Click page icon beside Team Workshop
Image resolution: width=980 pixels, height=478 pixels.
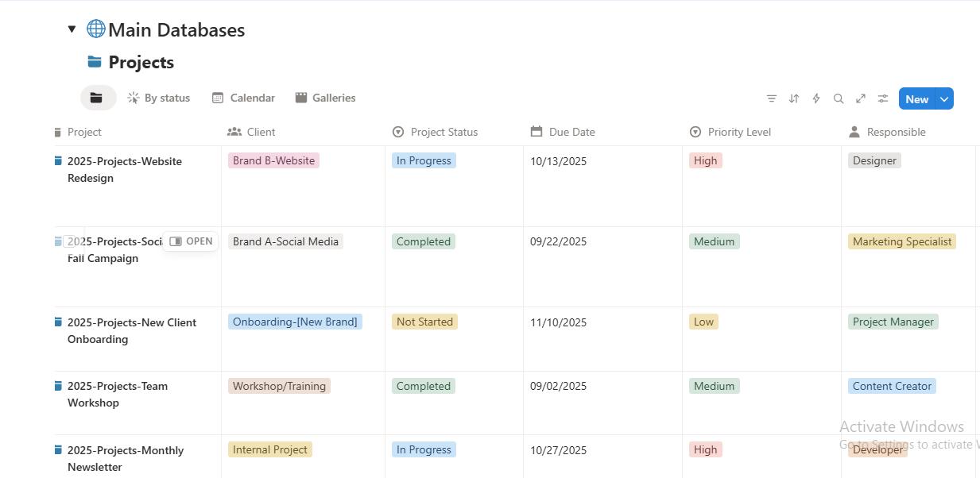click(x=58, y=386)
